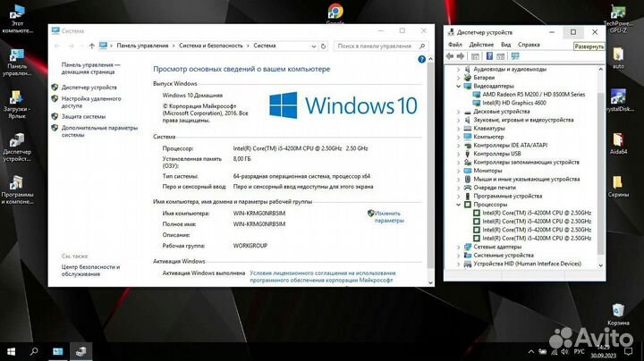Image resolution: width=644 pixels, height=361 pixels.
Task: Launch Aida64 desktop icon
Action: pos(618,144)
